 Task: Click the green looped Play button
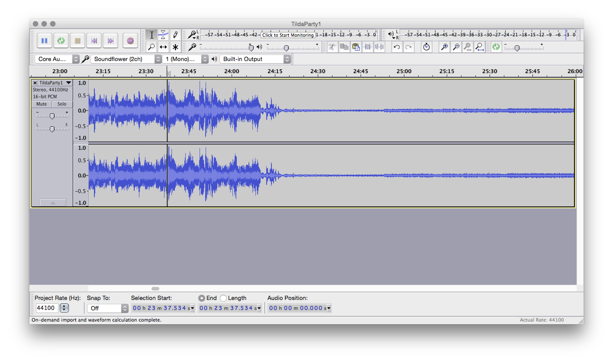[61, 40]
